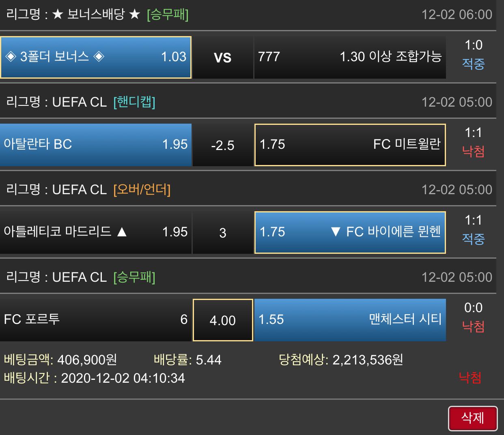Click the orange 오버/언더 market label
Viewport: 504px width, 435px height.
pos(142,190)
